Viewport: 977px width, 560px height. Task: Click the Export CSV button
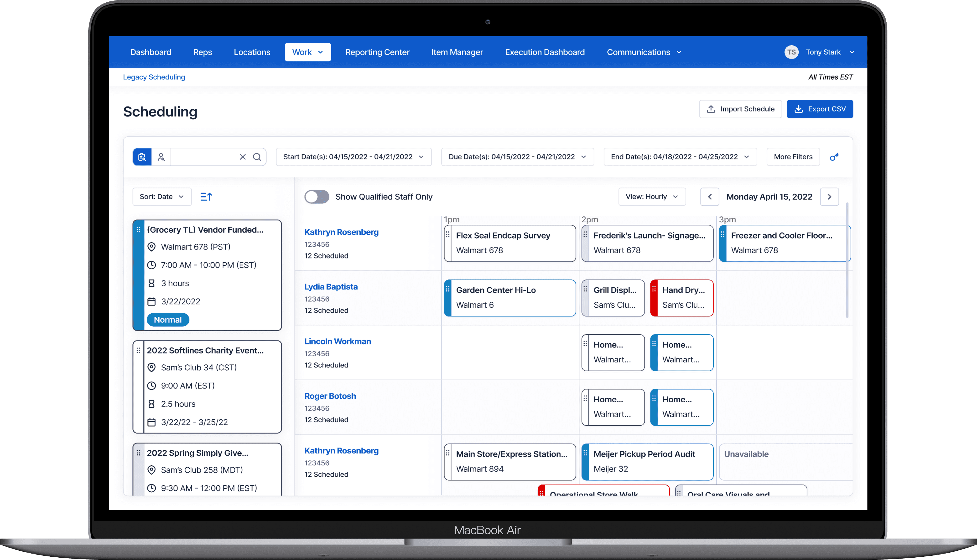820,109
